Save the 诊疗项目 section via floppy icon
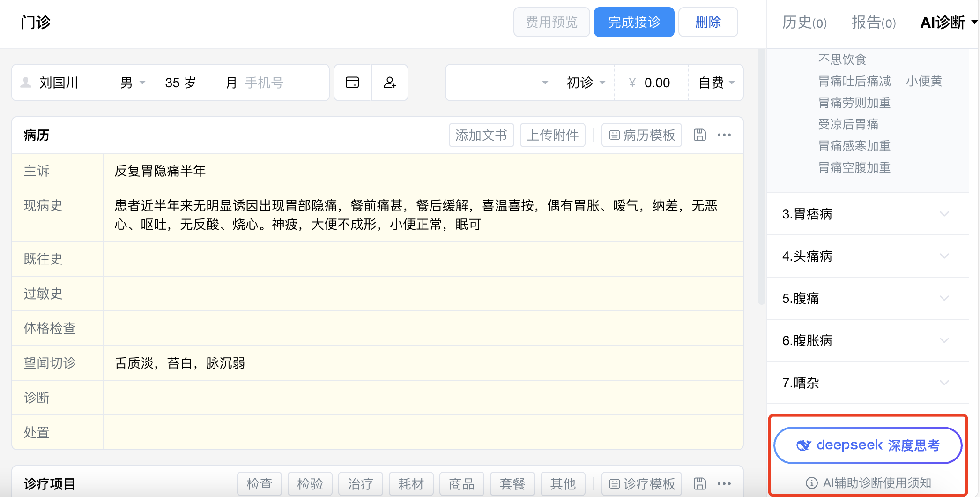Image resolution: width=980 pixels, height=497 pixels. (x=700, y=483)
